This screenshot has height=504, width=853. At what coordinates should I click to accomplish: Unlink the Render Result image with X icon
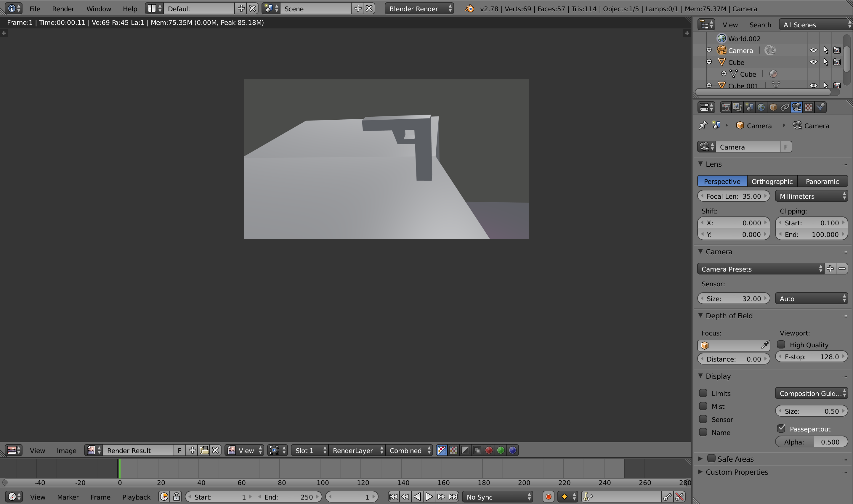coord(215,450)
